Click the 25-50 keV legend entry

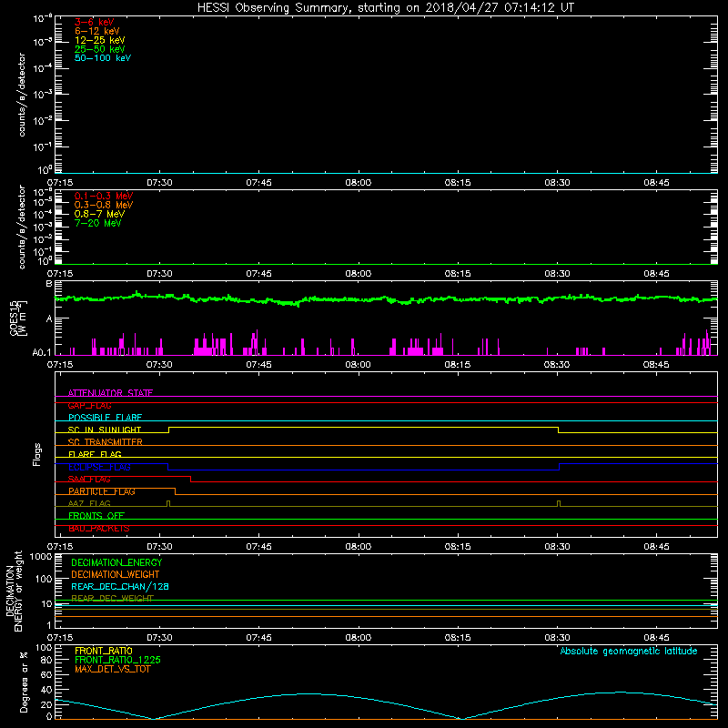click(100, 49)
